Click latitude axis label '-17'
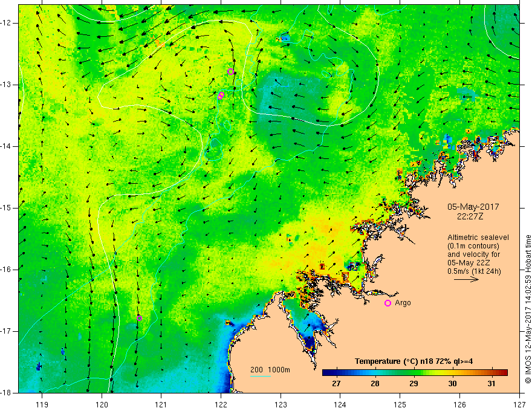The image size is (532, 411). click(x=6, y=331)
